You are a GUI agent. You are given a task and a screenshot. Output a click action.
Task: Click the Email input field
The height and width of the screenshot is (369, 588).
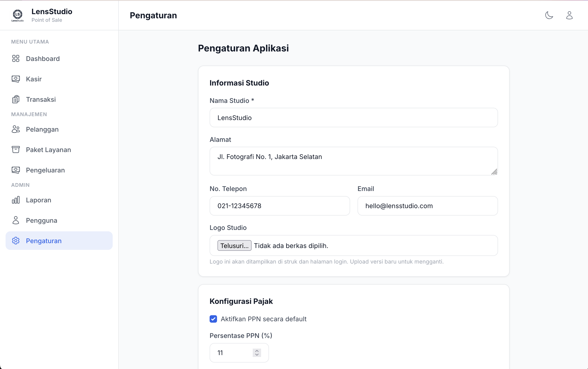tap(427, 206)
